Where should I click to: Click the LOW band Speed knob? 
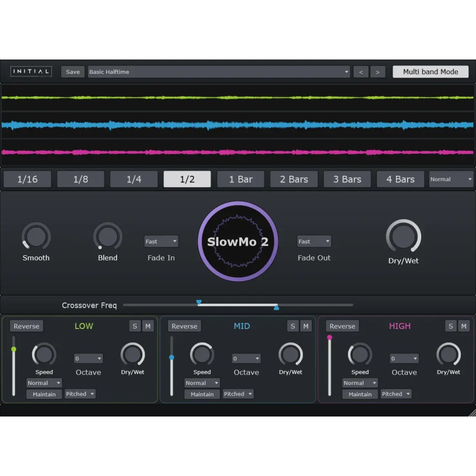(44, 355)
